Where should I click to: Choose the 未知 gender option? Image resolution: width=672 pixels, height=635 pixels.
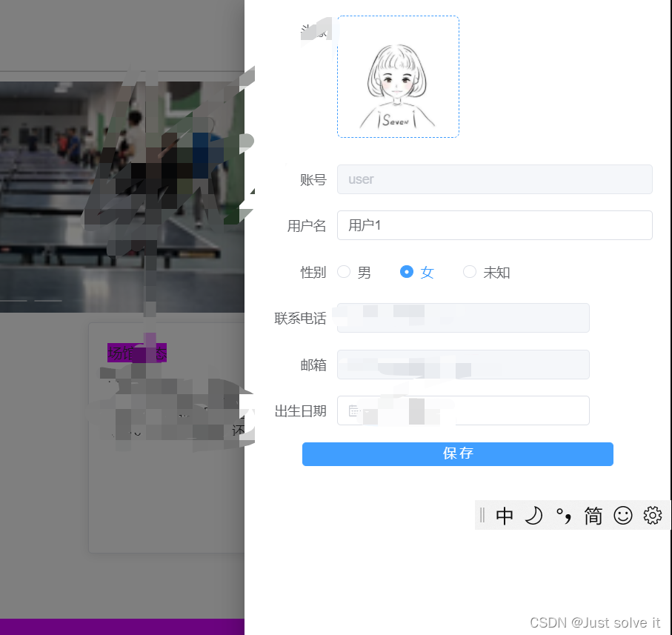click(470, 272)
